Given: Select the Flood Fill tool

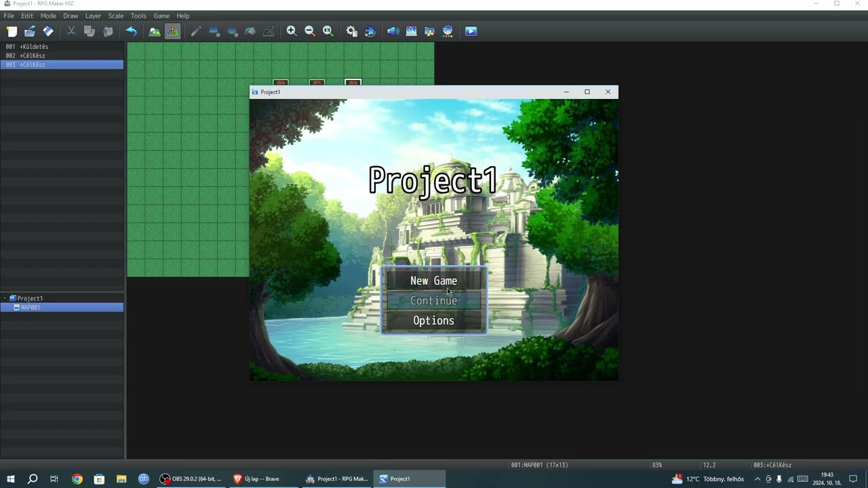Looking at the screenshot, I should [x=250, y=31].
